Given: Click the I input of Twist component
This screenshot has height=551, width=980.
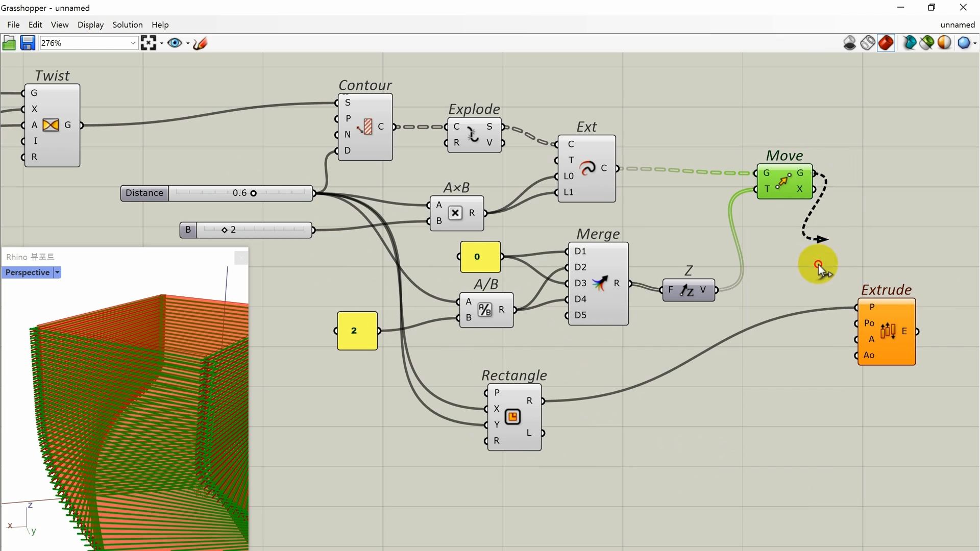Looking at the screenshot, I should (x=35, y=141).
